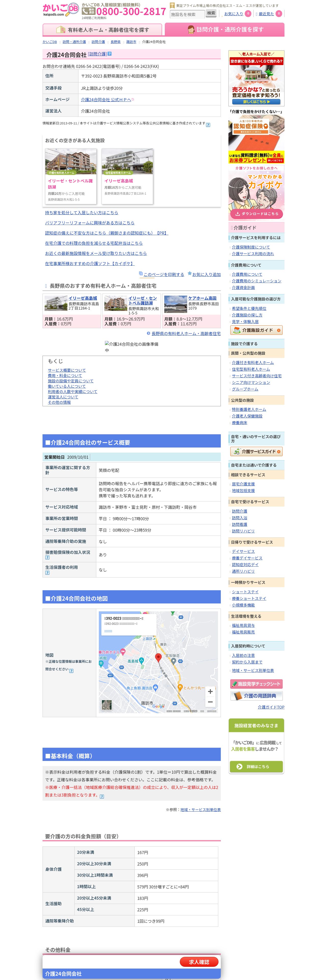Click the red 求人確認 button
Image resolution: width=327 pixels, height=980 pixels.
pos(199,962)
